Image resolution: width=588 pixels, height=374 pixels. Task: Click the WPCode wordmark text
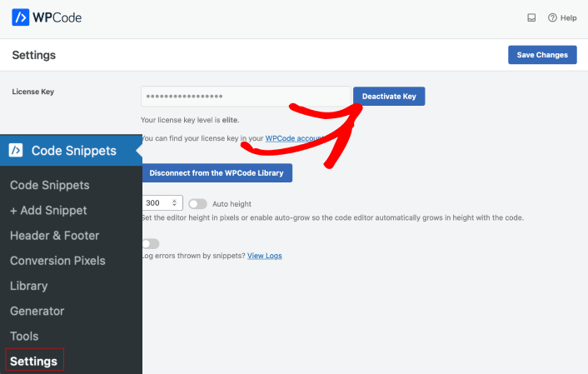click(57, 17)
